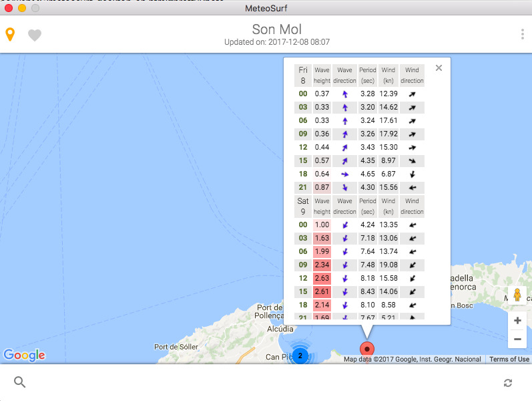Click wave direction arrow for Friday 21h
The image size is (532, 401).
[x=344, y=188]
